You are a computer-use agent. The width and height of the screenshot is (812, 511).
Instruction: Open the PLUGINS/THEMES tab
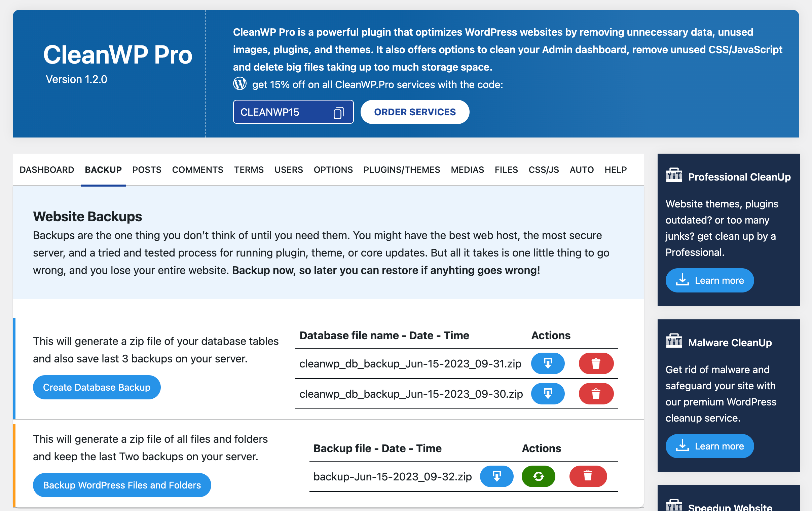pyautogui.click(x=402, y=169)
